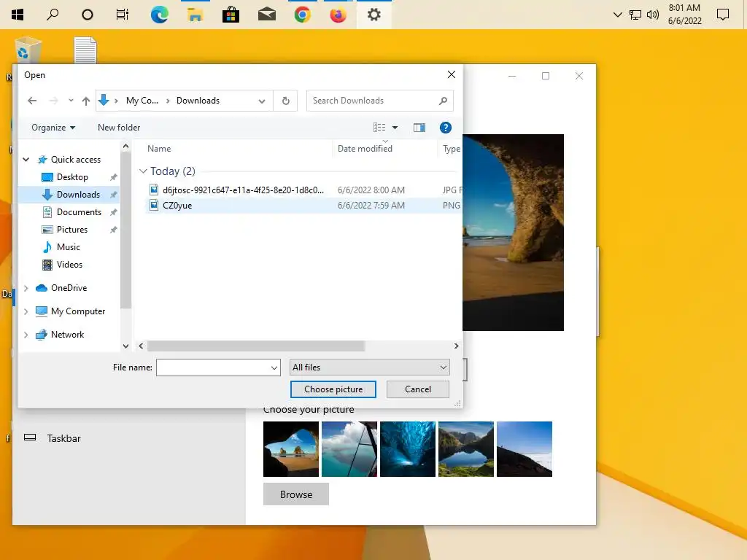The height and width of the screenshot is (560, 747).
Task: Click the Search Downloads field
Action: (x=379, y=101)
